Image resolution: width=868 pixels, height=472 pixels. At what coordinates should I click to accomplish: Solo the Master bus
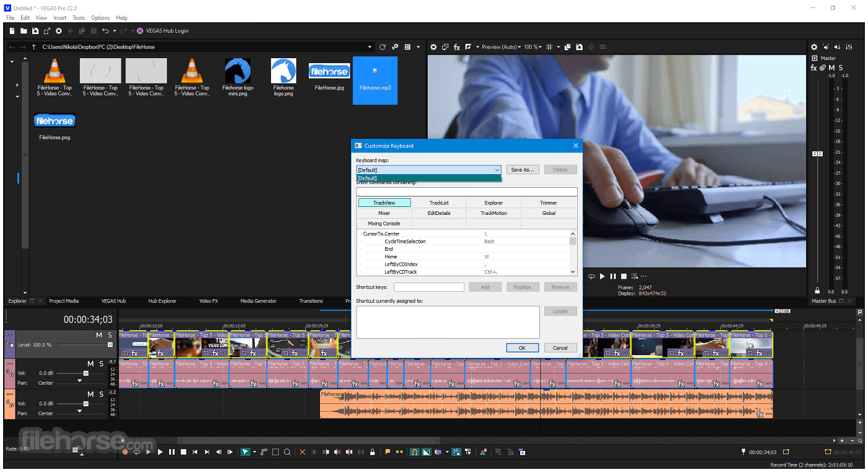[x=841, y=68]
